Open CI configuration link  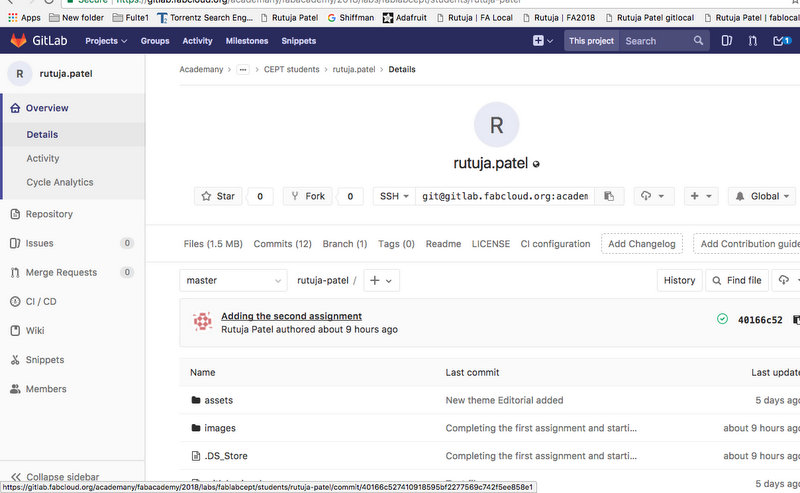[x=555, y=244]
